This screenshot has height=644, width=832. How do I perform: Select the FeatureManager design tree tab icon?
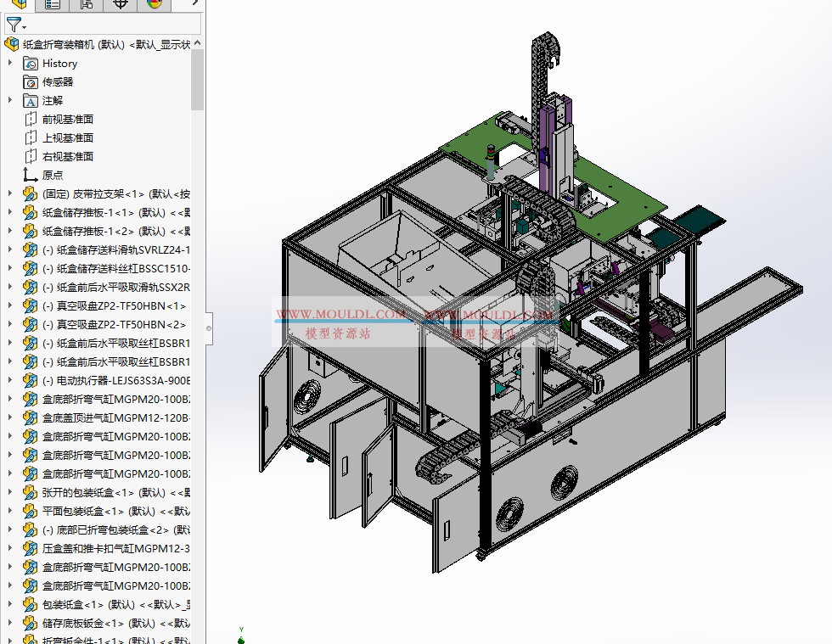pos(19,6)
